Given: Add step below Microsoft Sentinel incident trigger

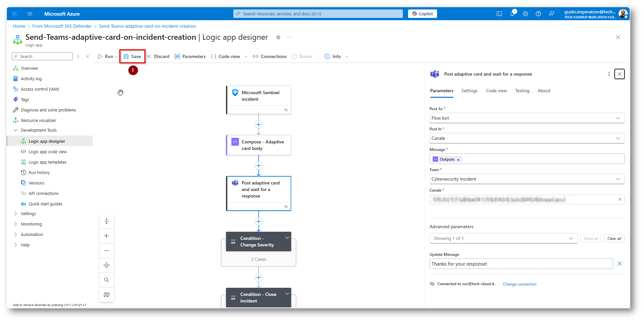Looking at the screenshot, I should point(258,124).
